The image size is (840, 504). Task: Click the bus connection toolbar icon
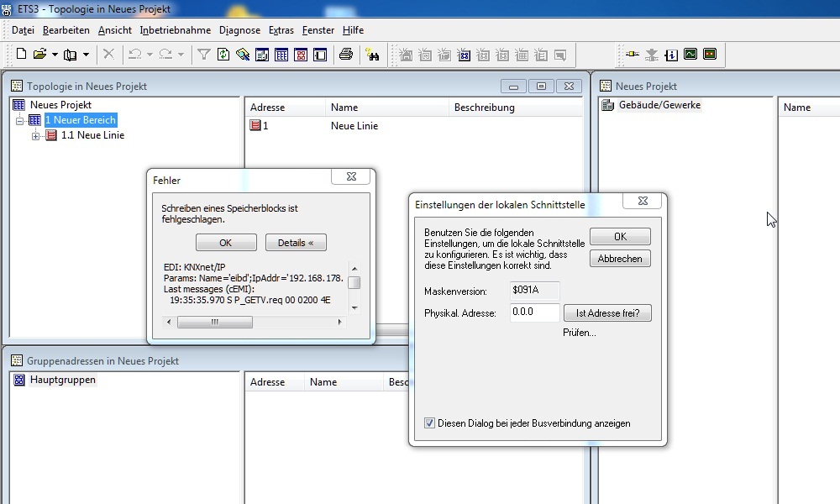[633, 54]
